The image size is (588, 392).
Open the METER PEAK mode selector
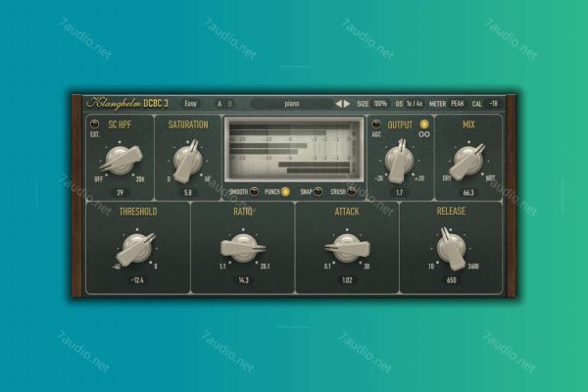[458, 104]
